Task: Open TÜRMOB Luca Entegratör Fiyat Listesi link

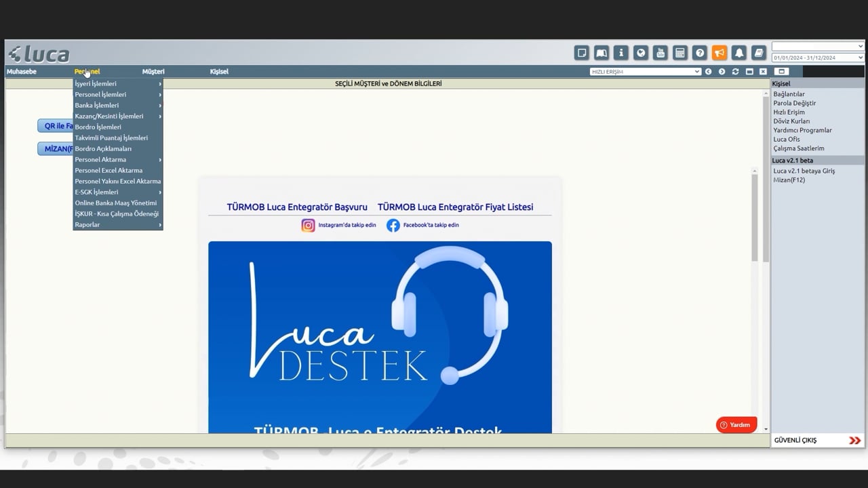Action: [x=456, y=207]
